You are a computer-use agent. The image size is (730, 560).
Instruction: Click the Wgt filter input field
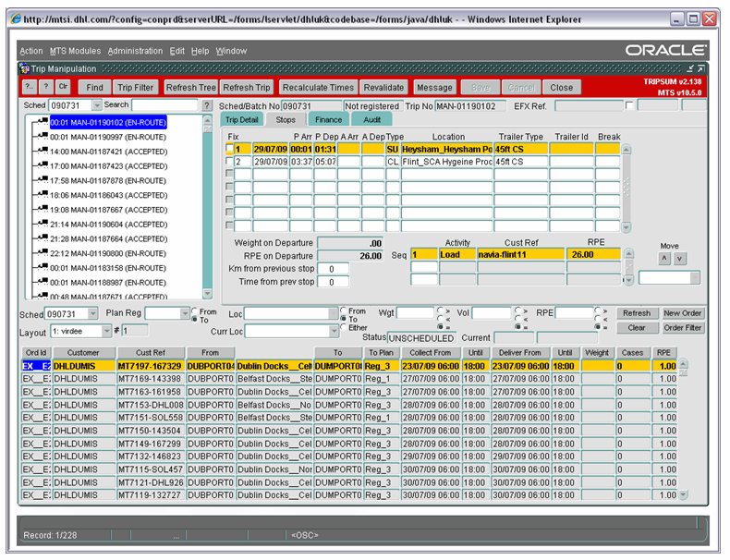(x=415, y=313)
